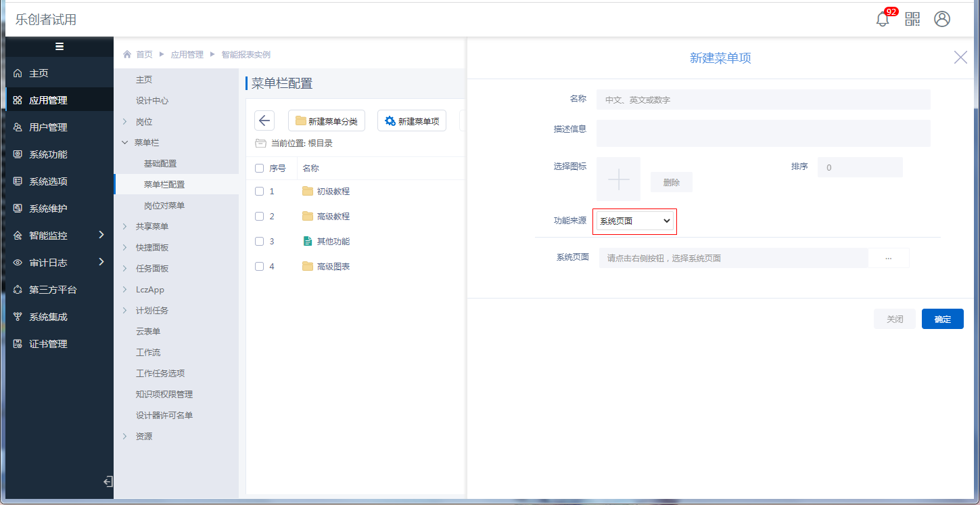Open the notification bell with 92 badge

click(x=883, y=20)
